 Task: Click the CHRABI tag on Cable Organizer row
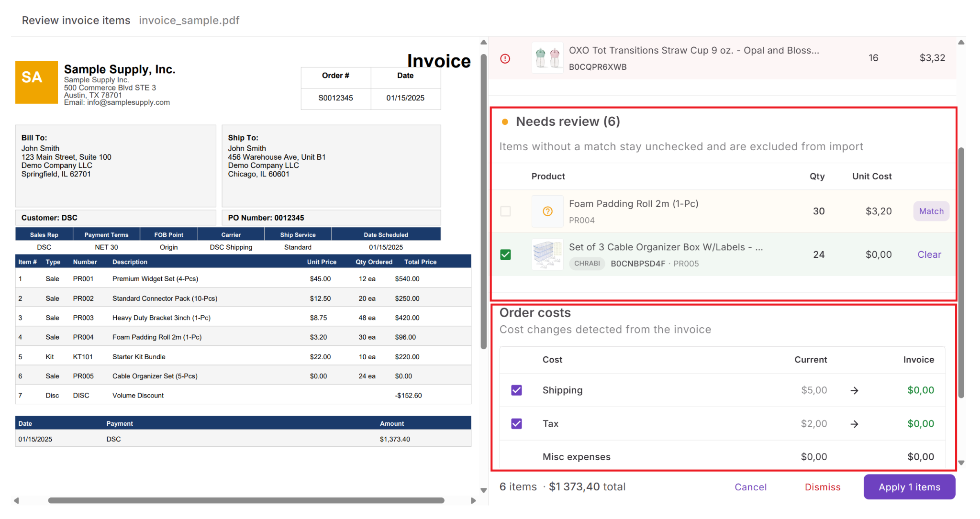(x=587, y=264)
